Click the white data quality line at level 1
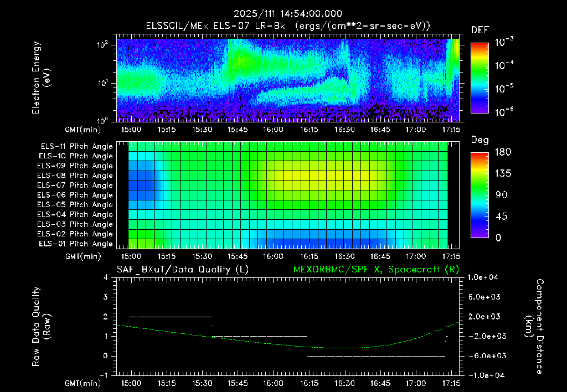This screenshot has height=392, width=567. point(259,336)
